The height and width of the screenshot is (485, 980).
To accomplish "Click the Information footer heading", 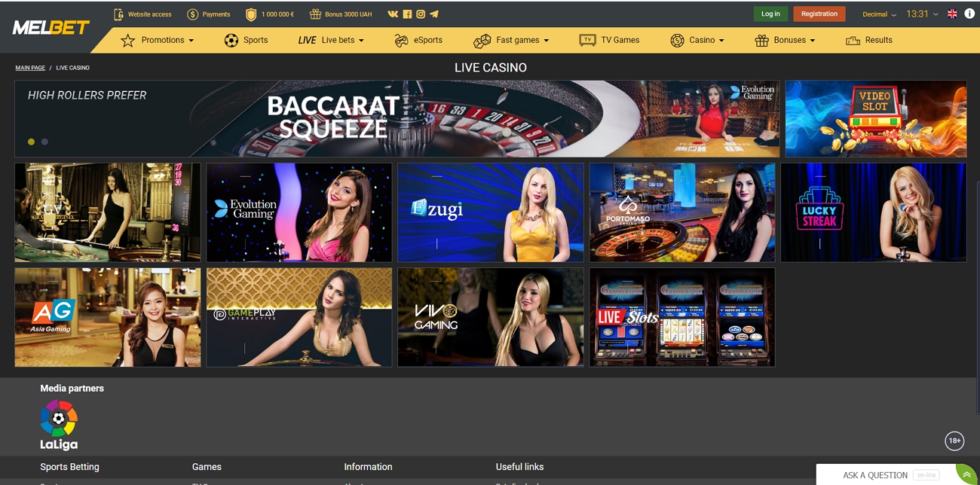I will (x=368, y=467).
